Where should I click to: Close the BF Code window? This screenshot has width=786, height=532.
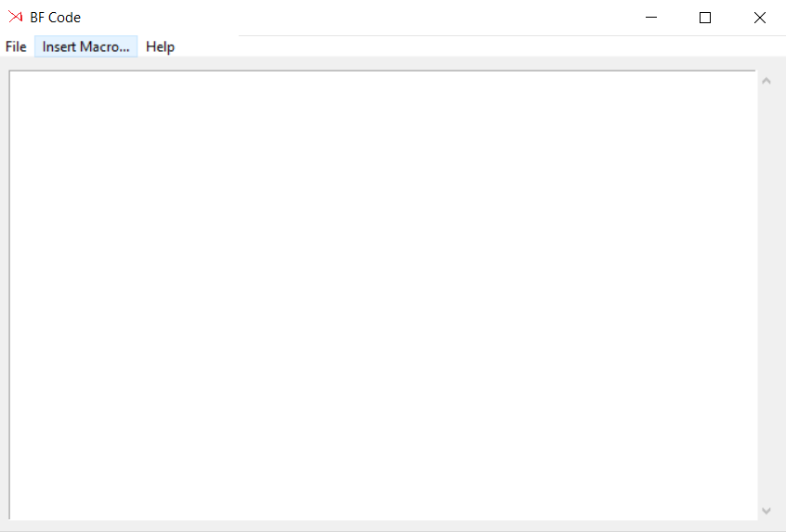759,18
